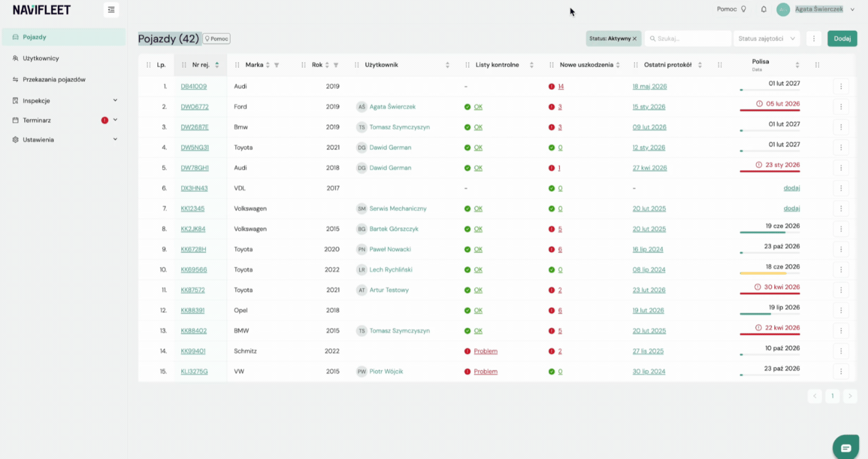This screenshot has height=459, width=868.
Task: Toggle sorting on Ostatni protokół column
Action: tap(700, 65)
